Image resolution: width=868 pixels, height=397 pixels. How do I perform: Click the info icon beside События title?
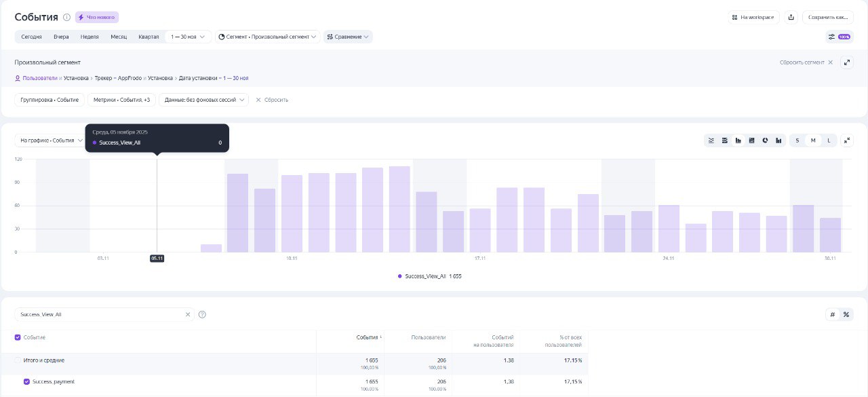(66, 17)
